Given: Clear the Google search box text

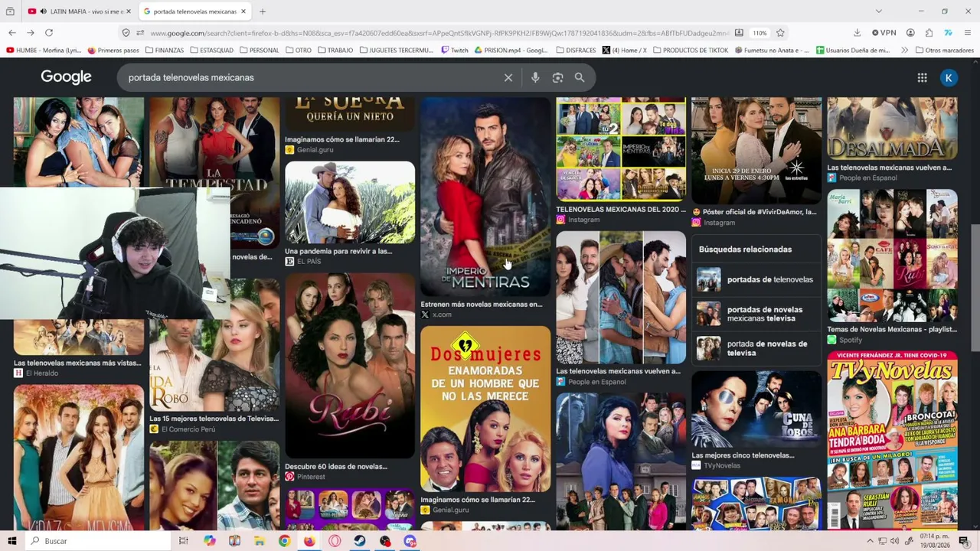Looking at the screenshot, I should point(508,77).
